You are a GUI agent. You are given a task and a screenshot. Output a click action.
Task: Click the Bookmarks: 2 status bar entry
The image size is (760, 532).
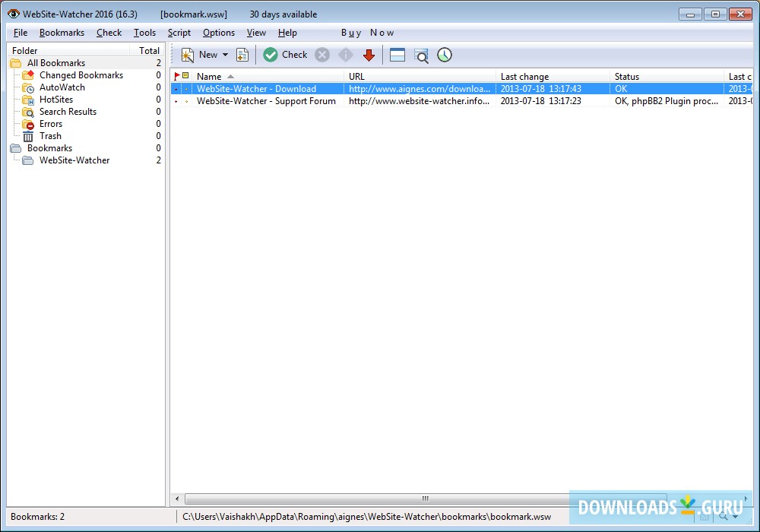pos(38,517)
